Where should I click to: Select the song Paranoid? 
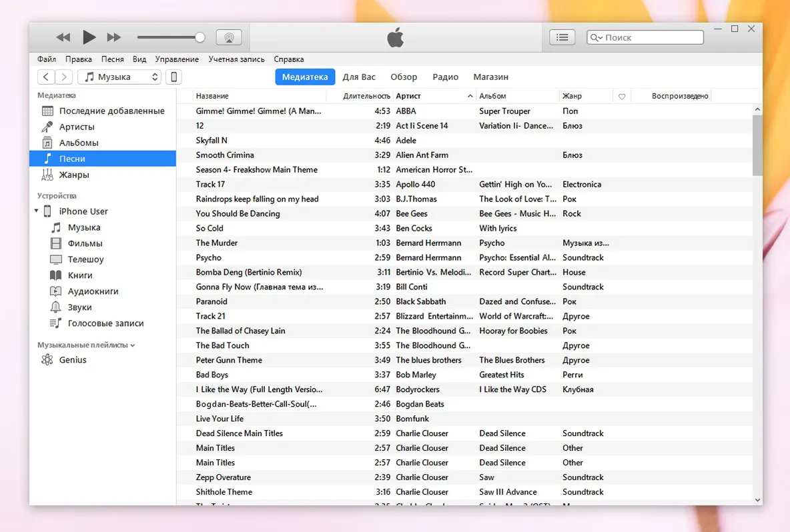click(464, 301)
